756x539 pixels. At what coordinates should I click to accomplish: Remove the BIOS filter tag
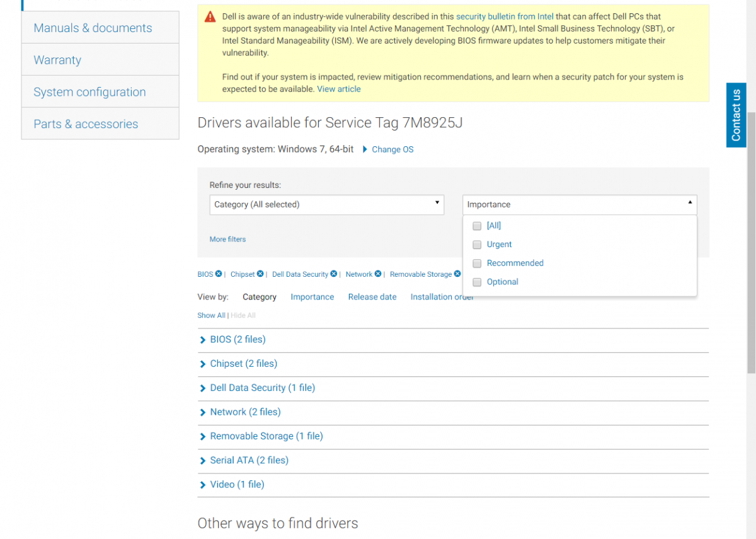tap(219, 274)
